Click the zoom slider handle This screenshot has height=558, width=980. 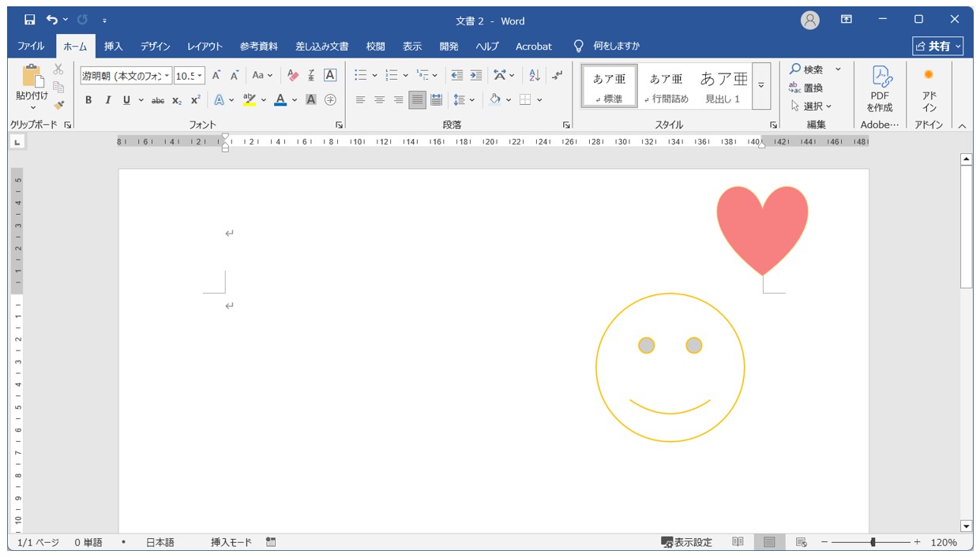tap(873, 542)
